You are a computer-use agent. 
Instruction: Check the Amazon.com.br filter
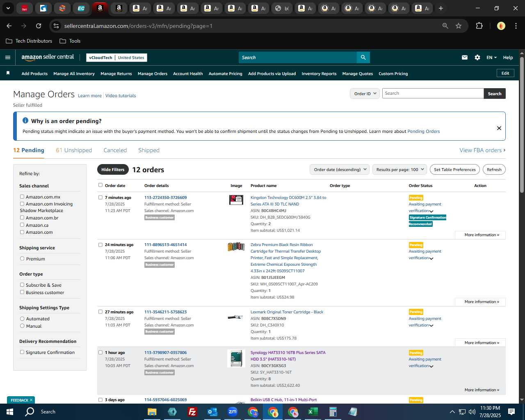click(22, 217)
